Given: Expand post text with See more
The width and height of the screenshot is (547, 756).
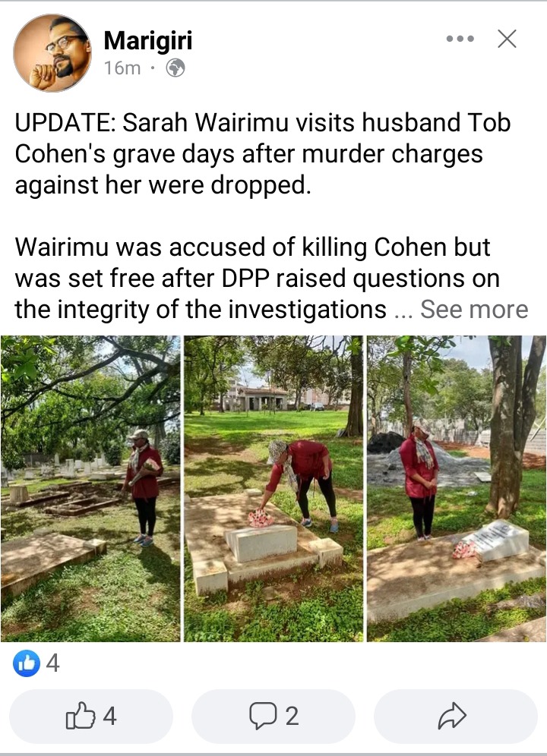Looking at the screenshot, I should coord(474,309).
